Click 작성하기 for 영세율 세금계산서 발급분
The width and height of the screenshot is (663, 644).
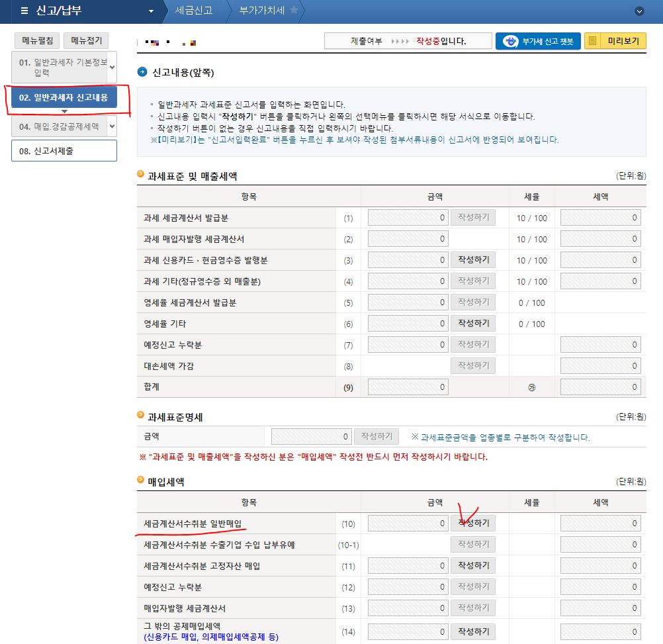point(473,302)
